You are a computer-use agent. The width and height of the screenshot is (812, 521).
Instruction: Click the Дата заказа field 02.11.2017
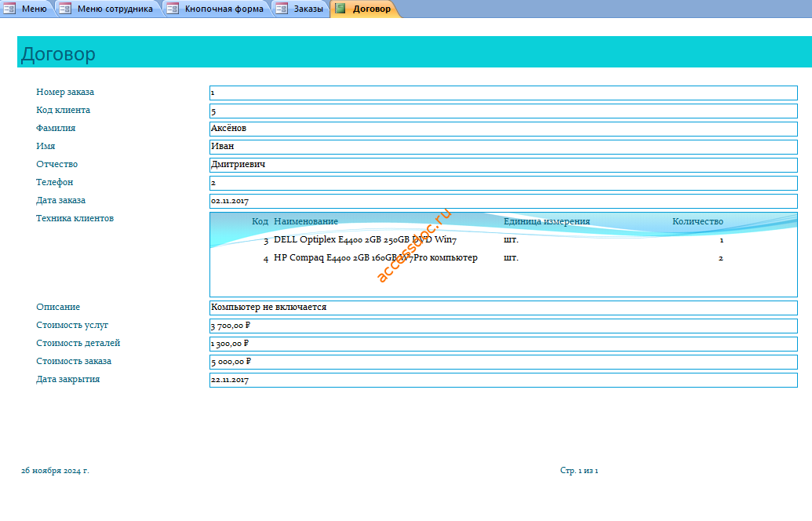point(504,202)
